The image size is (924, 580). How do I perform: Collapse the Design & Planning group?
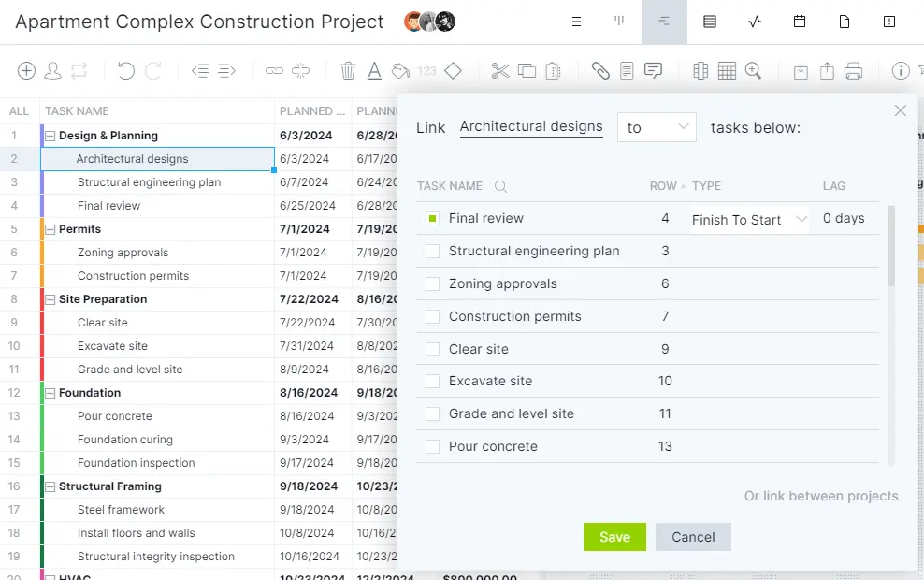pyautogui.click(x=51, y=137)
